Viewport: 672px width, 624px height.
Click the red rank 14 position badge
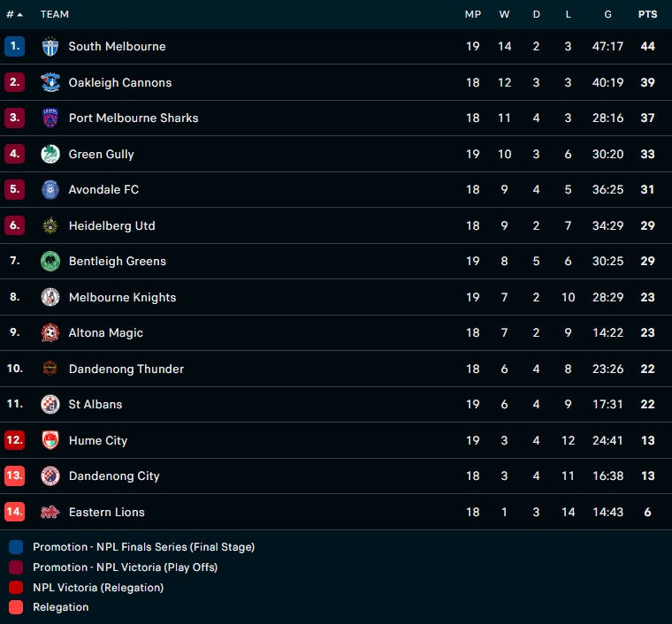click(x=14, y=512)
